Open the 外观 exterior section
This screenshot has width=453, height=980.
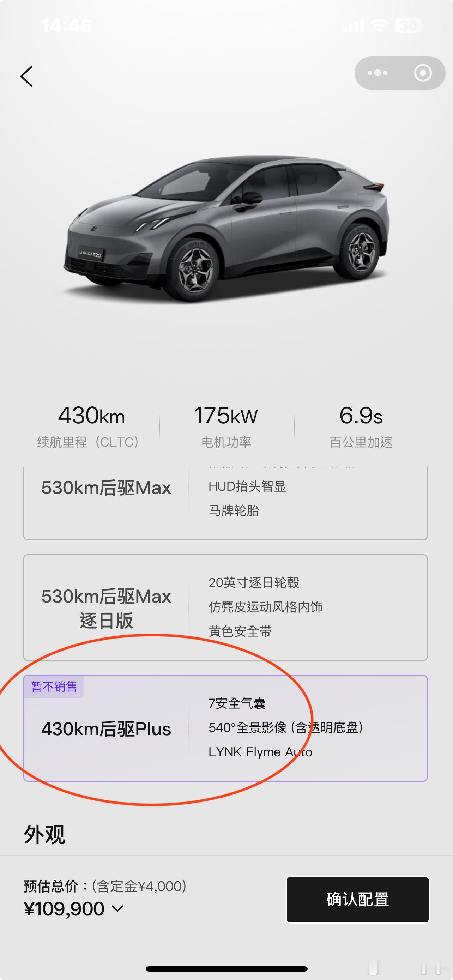[44, 835]
